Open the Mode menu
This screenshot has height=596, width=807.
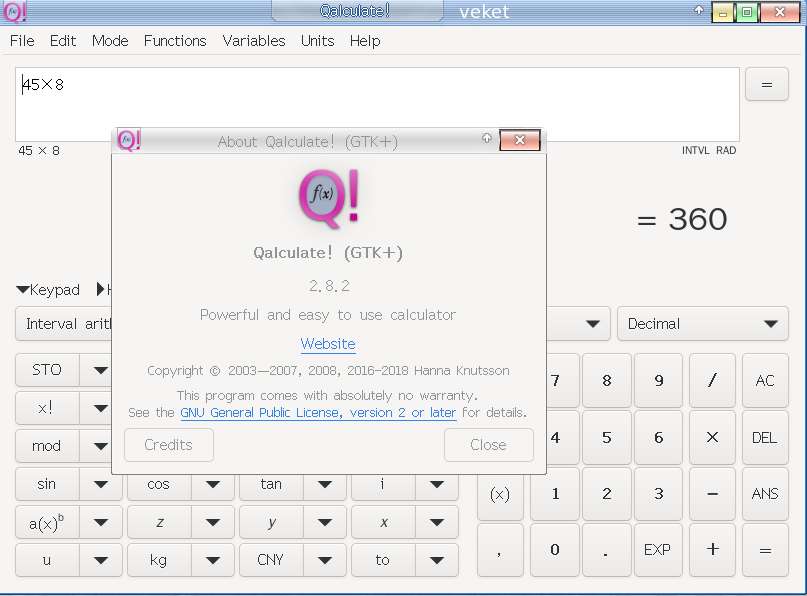click(x=110, y=41)
